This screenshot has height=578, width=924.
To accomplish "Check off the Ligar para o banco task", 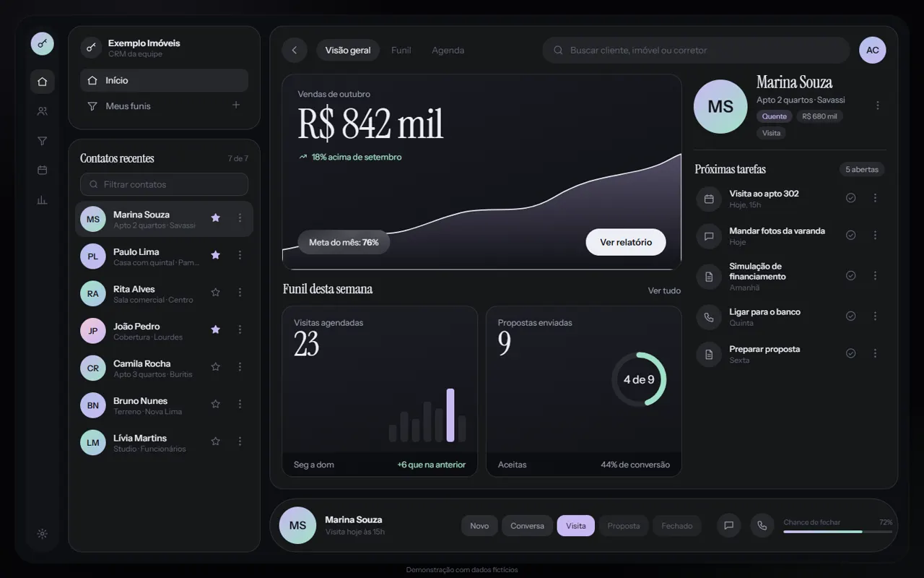I will click(x=851, y=316).
